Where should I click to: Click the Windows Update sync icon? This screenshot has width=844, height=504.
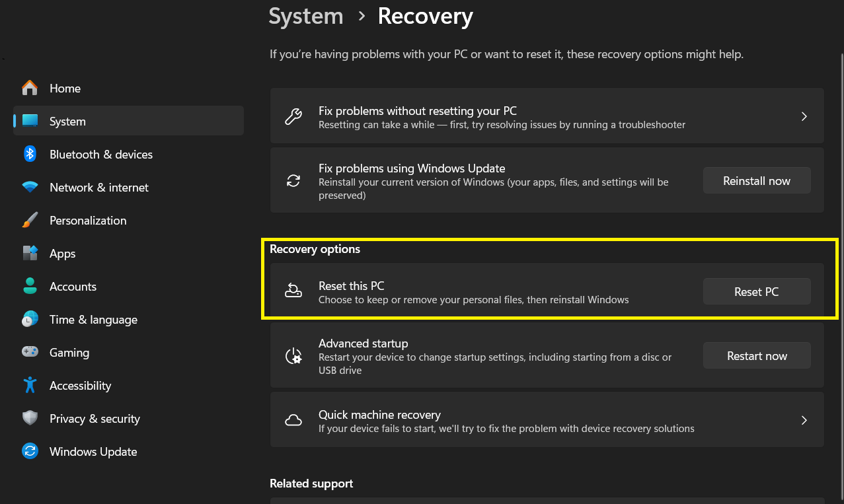click(x=30, y=451)
